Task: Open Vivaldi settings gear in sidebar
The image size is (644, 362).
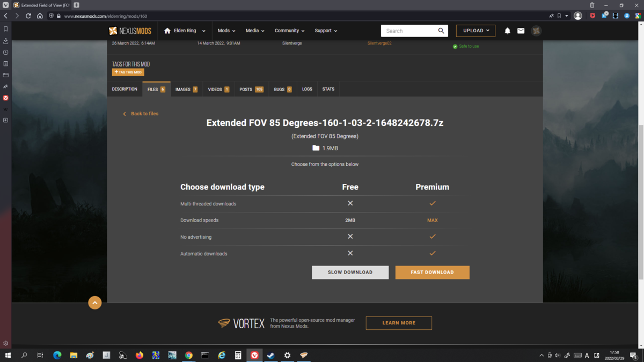Action: (5, 343)
